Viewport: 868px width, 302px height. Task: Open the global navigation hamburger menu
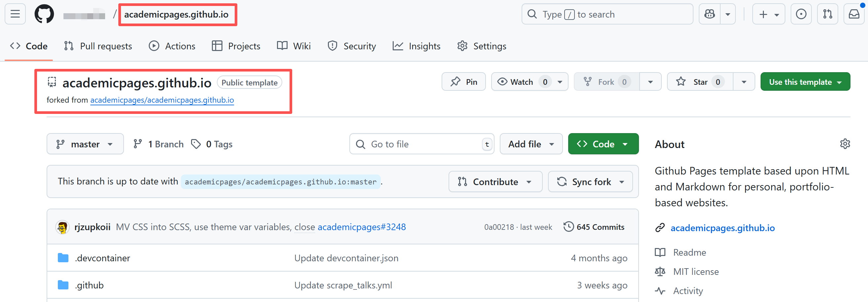tap(15, 14)
